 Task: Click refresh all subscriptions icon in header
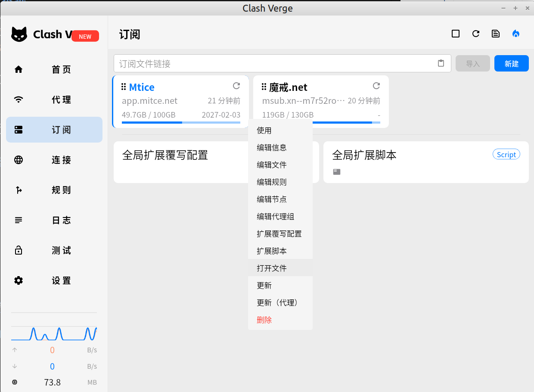pyautogui.click(x=476, y=34)
